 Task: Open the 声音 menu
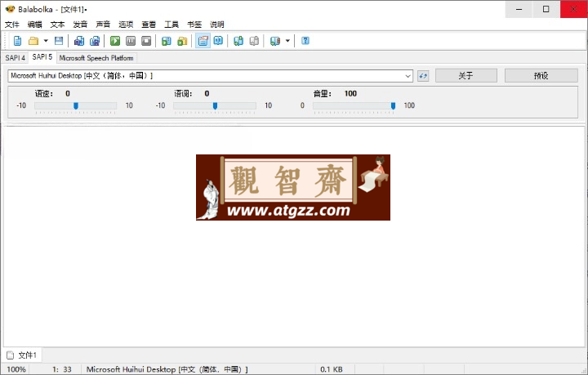[x=103, y=25]
